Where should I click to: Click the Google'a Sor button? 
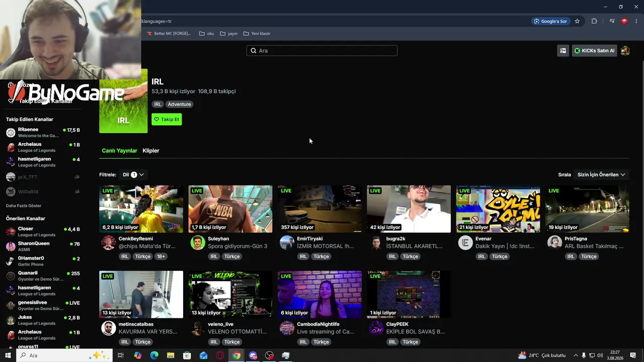tap(550, 21)
